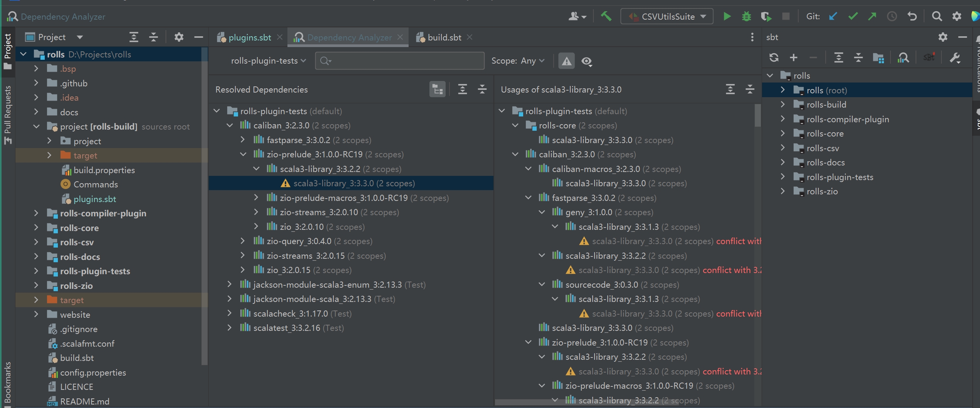Add sbt project with plus icon
The width and height of the screenshot is (980, 408).
tap(794, 58)
